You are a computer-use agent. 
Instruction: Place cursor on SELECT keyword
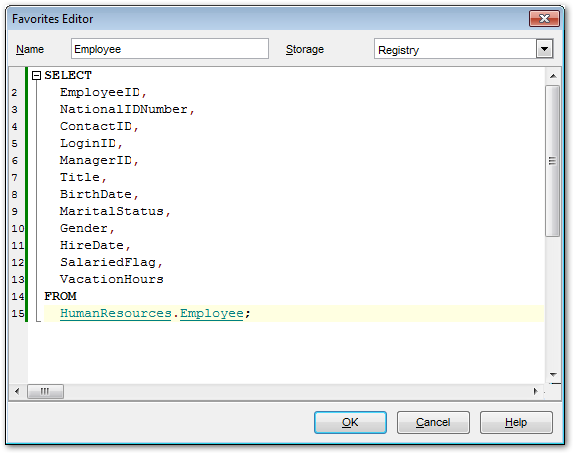pyautogui.click(x=68, y=75)
